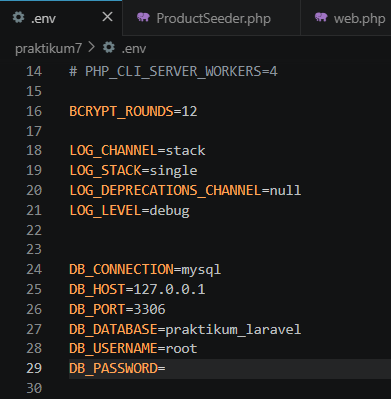This screenshot has width=391, height=399.
Task: Place cursor after DB_PASSWORD=
Action: coord(166,369)
